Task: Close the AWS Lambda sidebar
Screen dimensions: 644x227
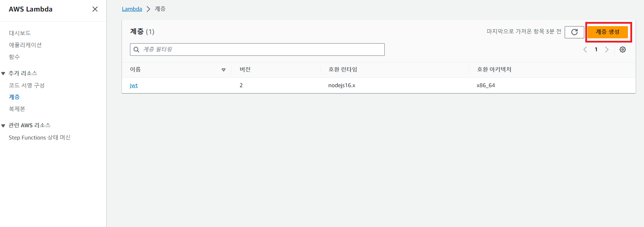Action: point(95,9)
